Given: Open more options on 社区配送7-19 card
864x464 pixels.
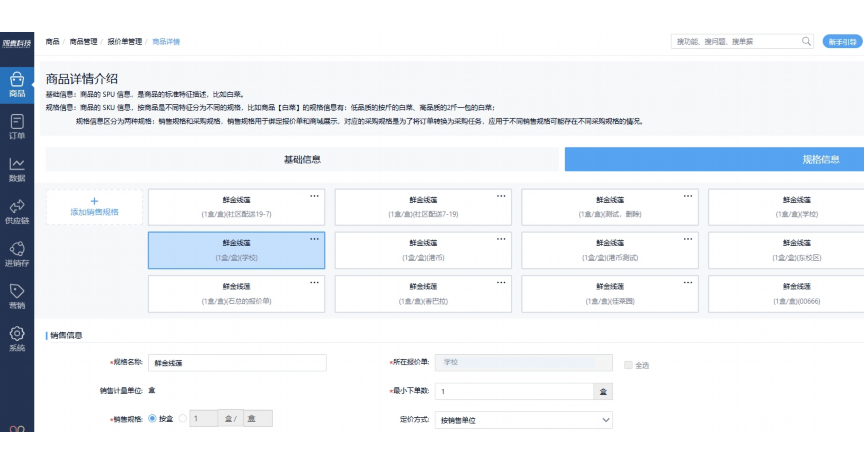Looking at the screenshot, I should [501, 196].
